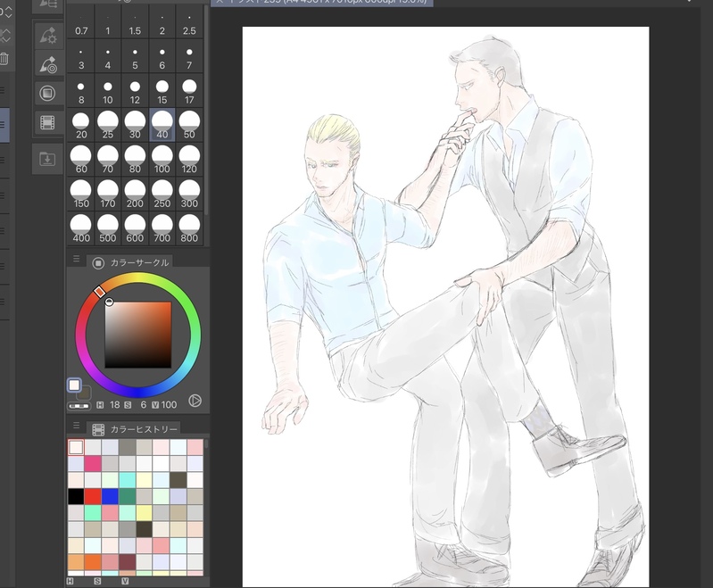This screenshot has height=588, width=713.
Task: Click the brush target icon below settings icon
Action: [x=47, y=65]
